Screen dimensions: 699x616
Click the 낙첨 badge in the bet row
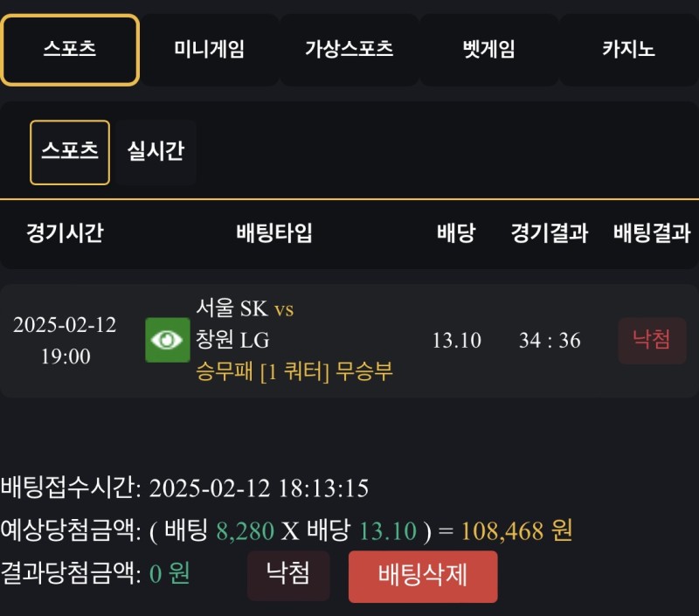[652, 340]
